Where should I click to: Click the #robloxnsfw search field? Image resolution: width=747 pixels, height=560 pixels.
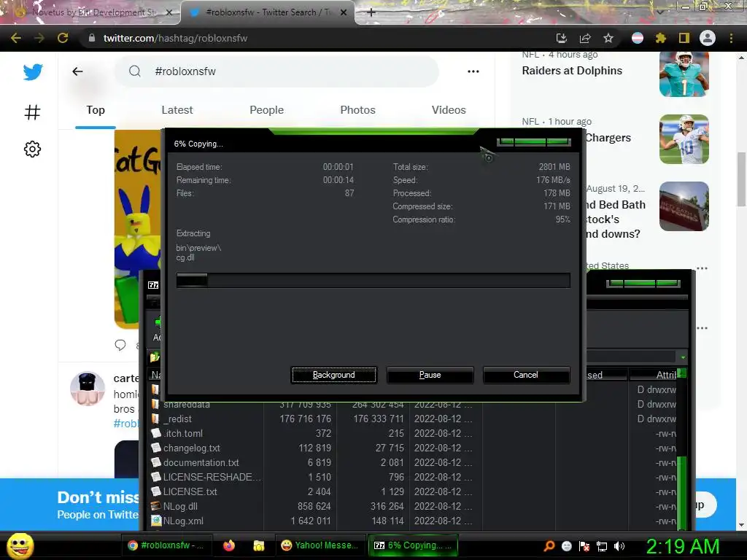(x=276, y=71)
